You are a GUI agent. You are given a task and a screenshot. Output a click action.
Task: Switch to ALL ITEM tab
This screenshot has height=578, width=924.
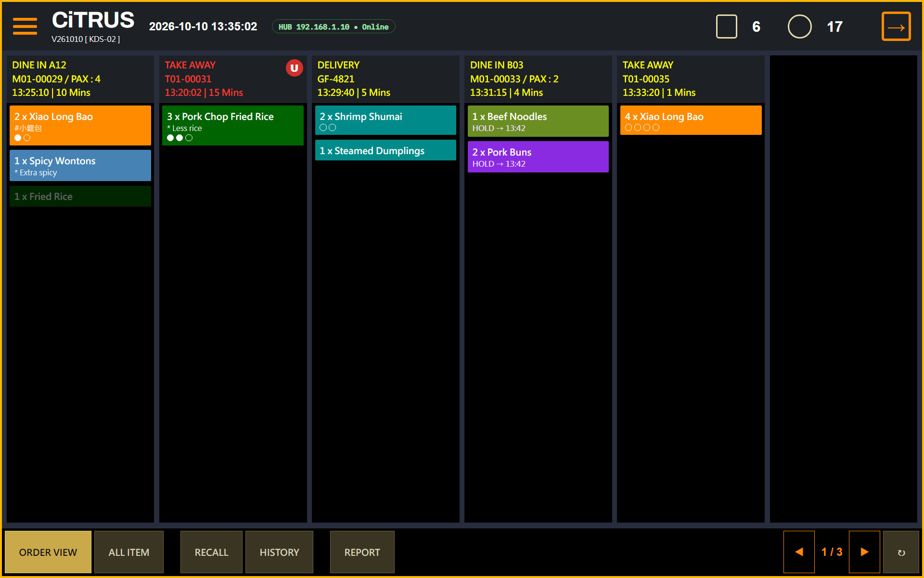129,552
